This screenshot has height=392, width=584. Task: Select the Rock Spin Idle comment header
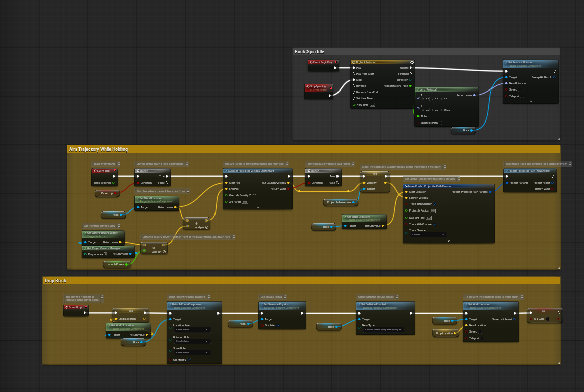[309, 51]
